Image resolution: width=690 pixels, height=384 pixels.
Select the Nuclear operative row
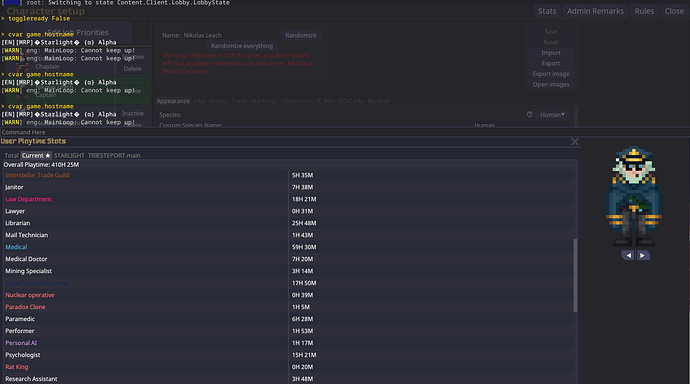pyautogui.click(x=288, y=295)
